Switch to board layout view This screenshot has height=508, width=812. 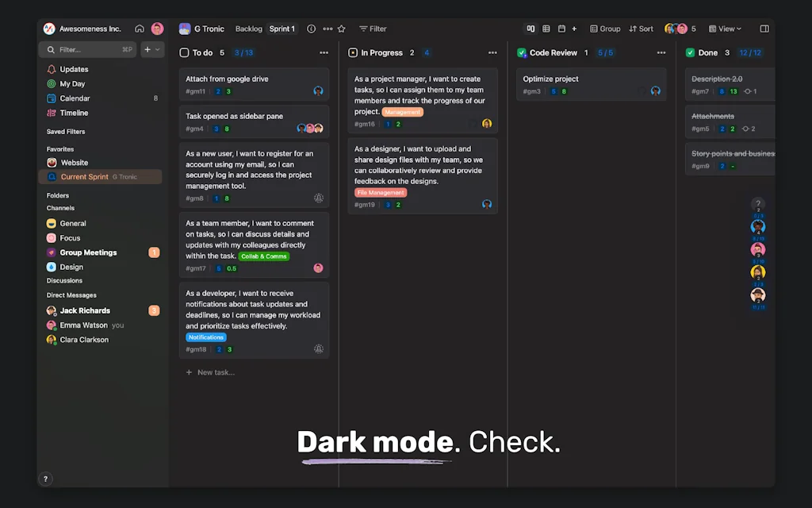click(x=530, y=28)
